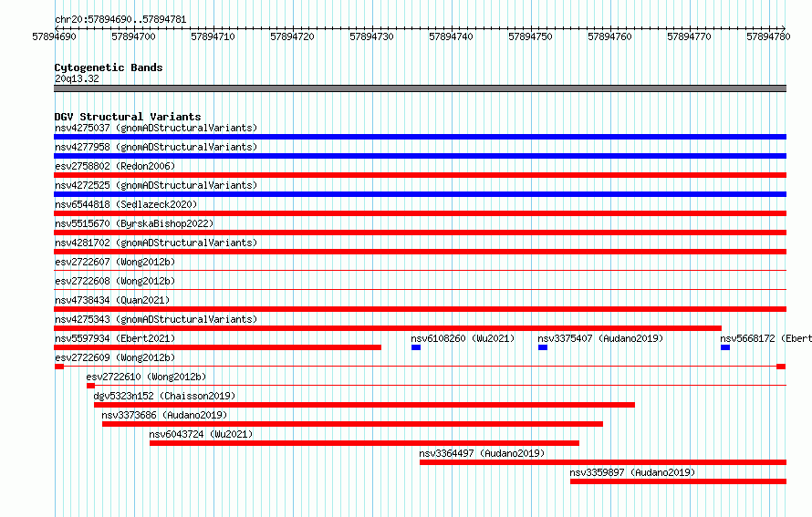Select the red bar under nsv3373686

click(353, 424)
